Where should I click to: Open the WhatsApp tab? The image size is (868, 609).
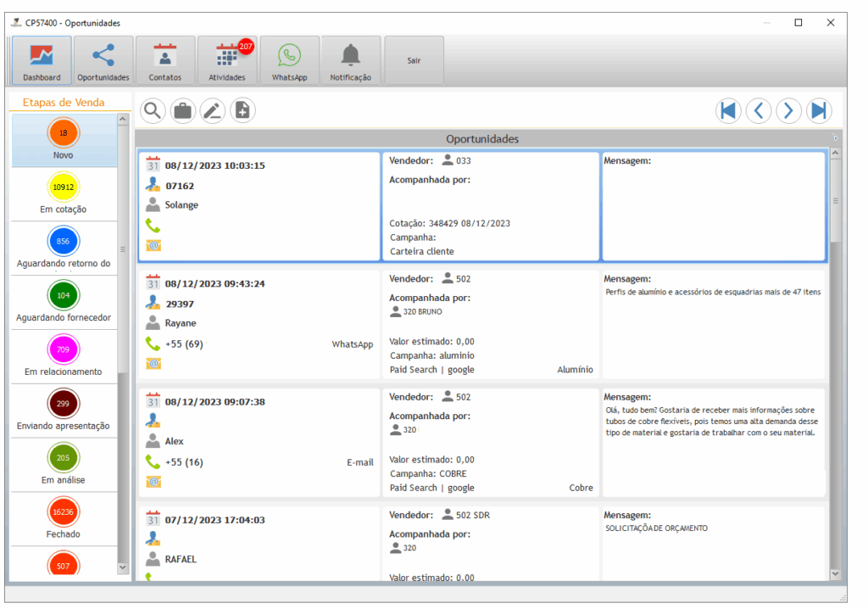pos(289,61)
